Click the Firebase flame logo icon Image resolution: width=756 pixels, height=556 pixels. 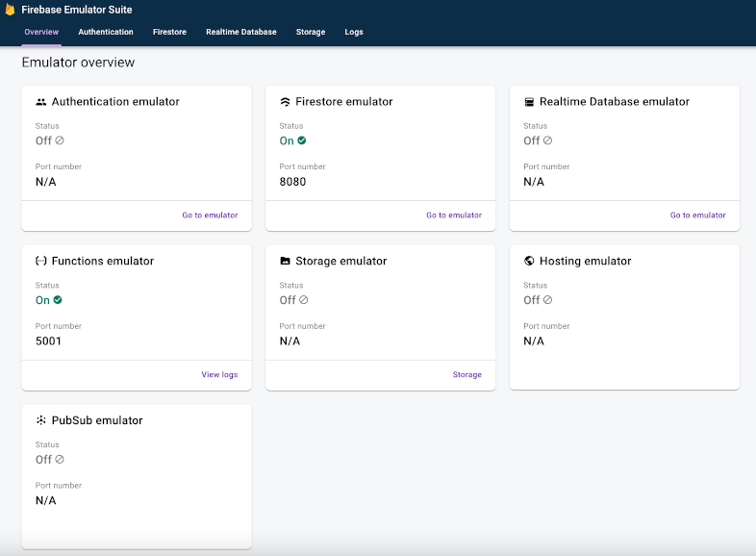(x=10, y=10)
